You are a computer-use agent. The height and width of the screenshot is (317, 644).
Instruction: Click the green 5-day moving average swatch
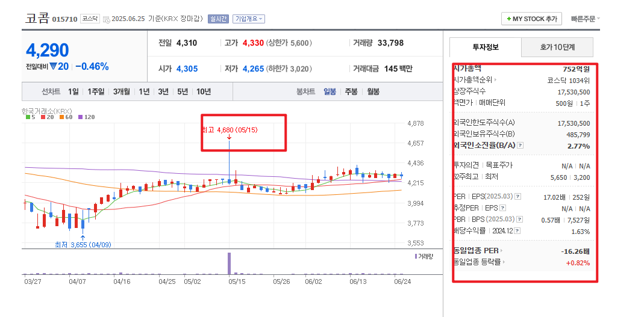click(28, 117)
